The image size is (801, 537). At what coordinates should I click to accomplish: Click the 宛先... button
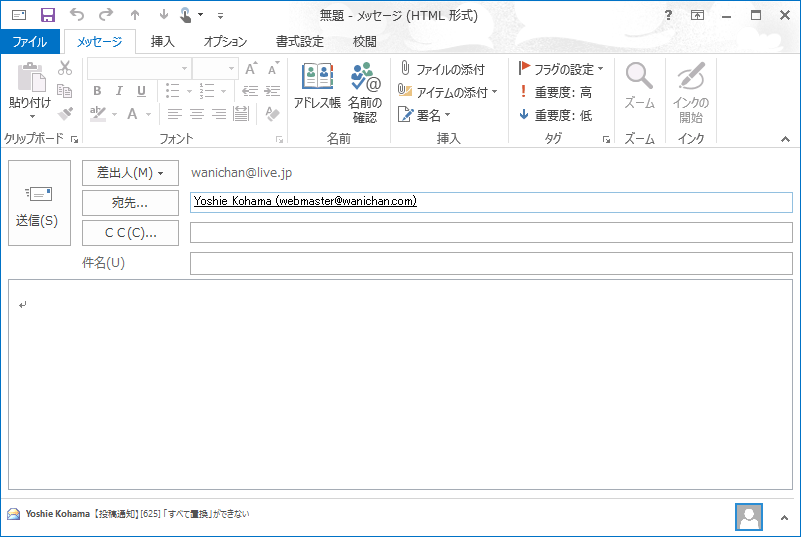pos(130,203)
